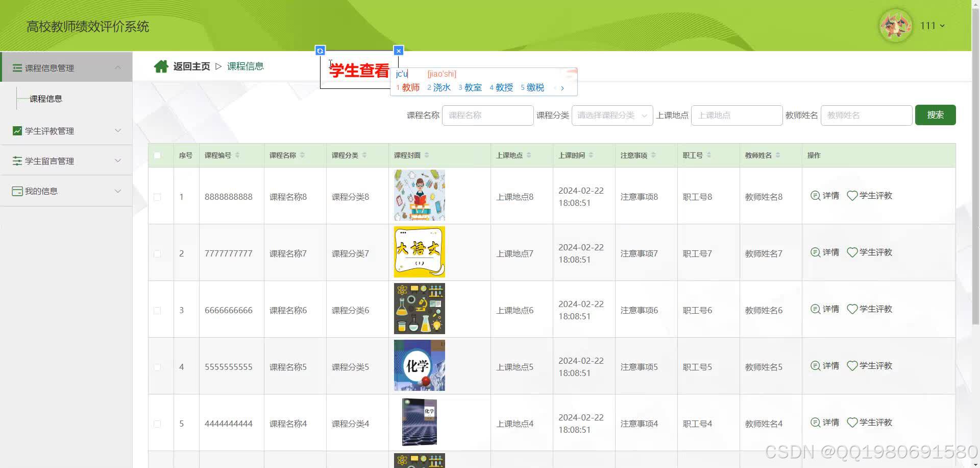Click the heart 学生评教 icon for 课程名称7

click(852, 252)
